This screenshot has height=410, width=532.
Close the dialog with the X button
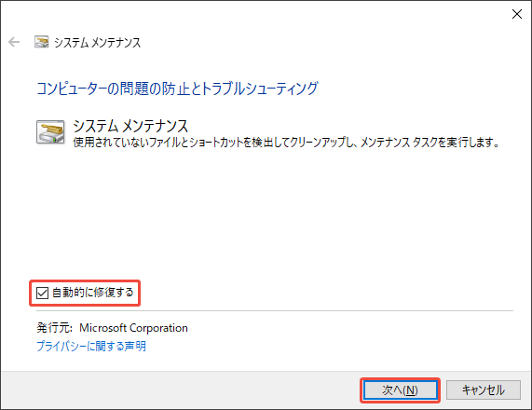point(517,14)
